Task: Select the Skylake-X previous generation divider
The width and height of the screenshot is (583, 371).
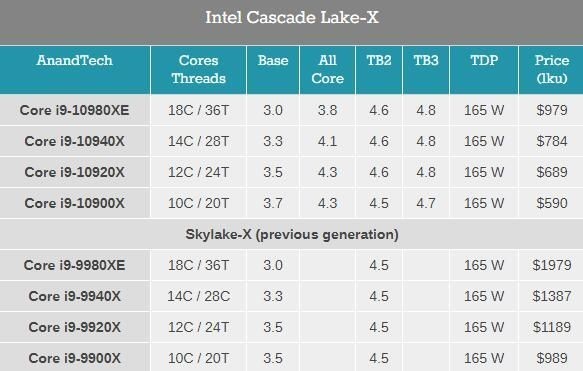Action: [292, 235]
